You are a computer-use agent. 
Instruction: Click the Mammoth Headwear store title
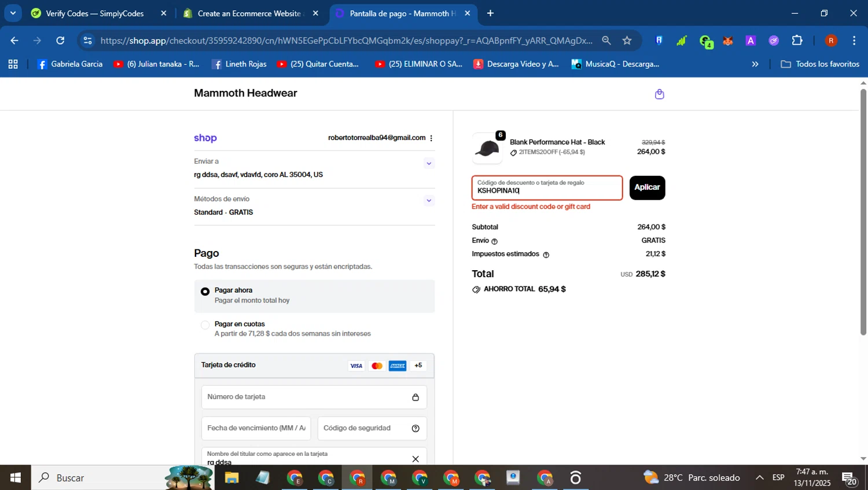[x=245, y=93]
